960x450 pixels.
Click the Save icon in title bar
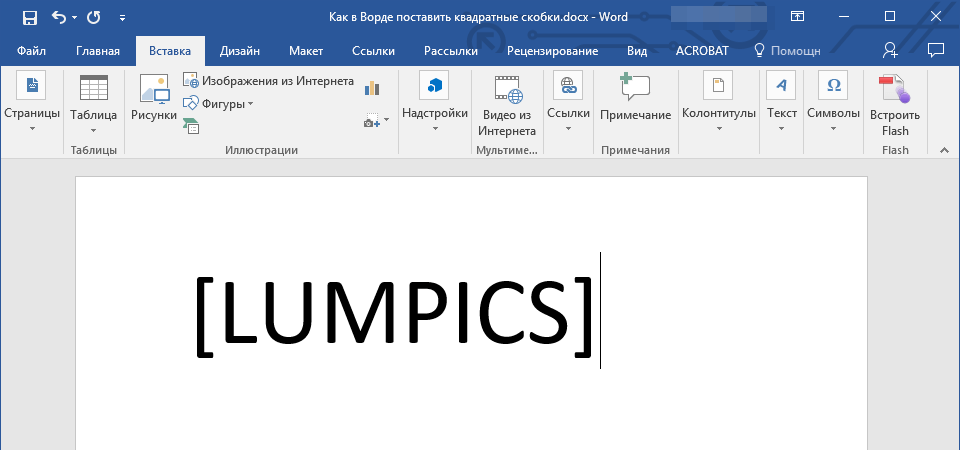(30, 17)
